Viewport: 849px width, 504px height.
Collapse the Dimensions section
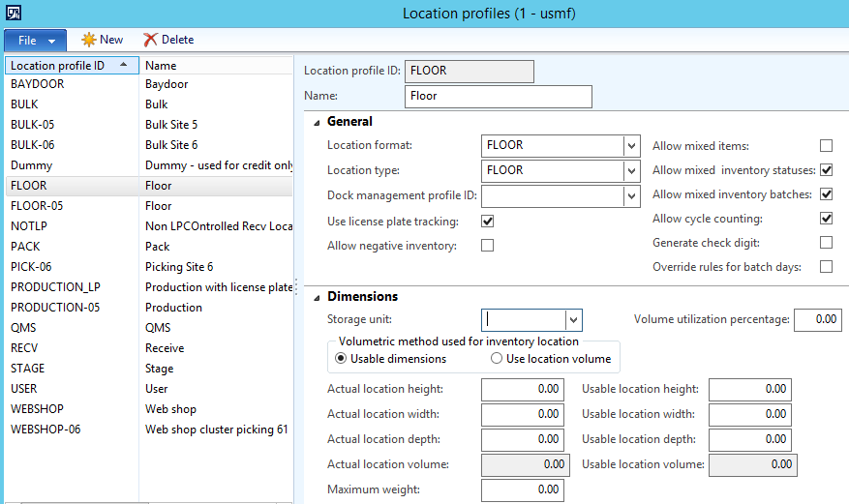(x=317, y=298)
